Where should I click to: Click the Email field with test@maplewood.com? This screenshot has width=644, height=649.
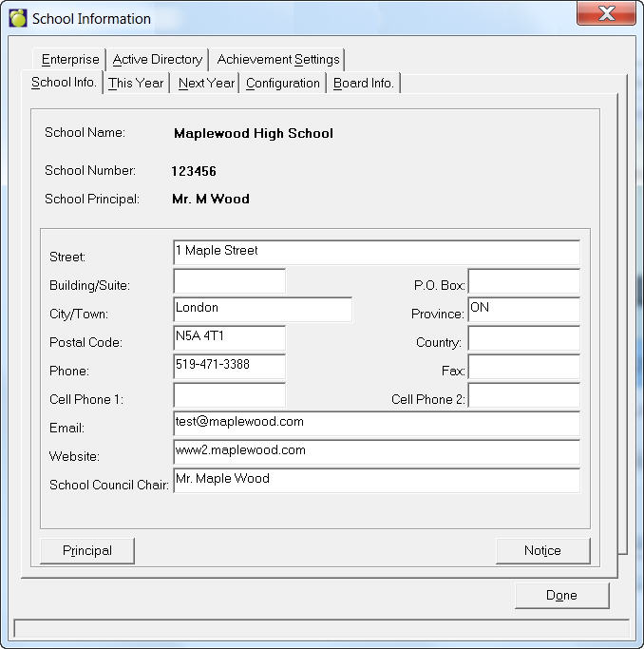tap(376, 424)
